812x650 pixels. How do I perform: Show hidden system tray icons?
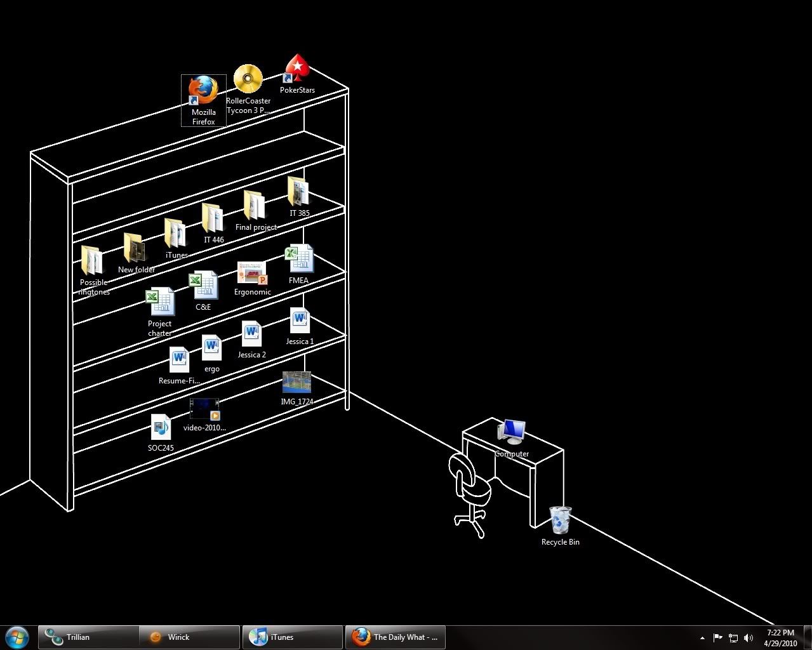(702, 638)
